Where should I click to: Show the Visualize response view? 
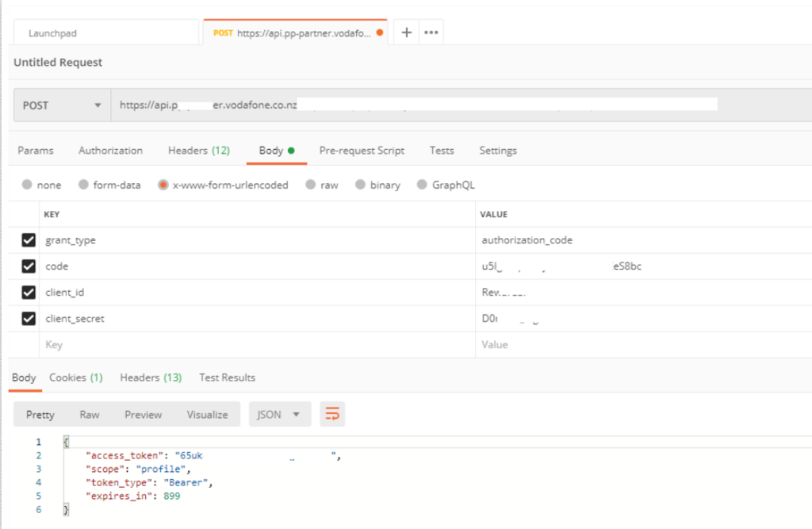click(207, 415)
